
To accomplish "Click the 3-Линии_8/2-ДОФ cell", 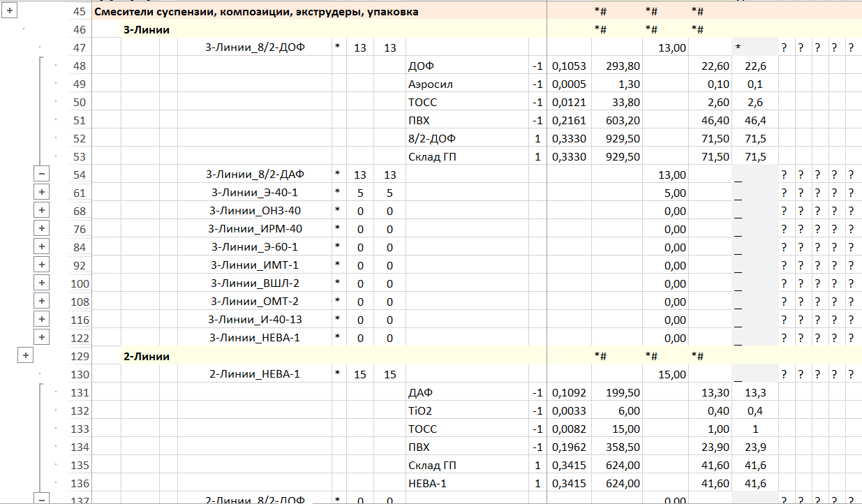I will click(x=254, y=48).
